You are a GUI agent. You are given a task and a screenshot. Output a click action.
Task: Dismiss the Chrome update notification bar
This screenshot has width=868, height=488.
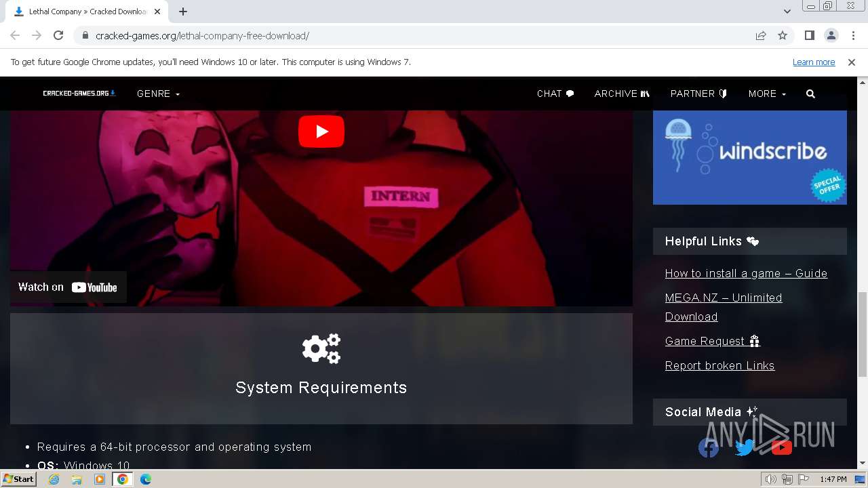[852, 62]
